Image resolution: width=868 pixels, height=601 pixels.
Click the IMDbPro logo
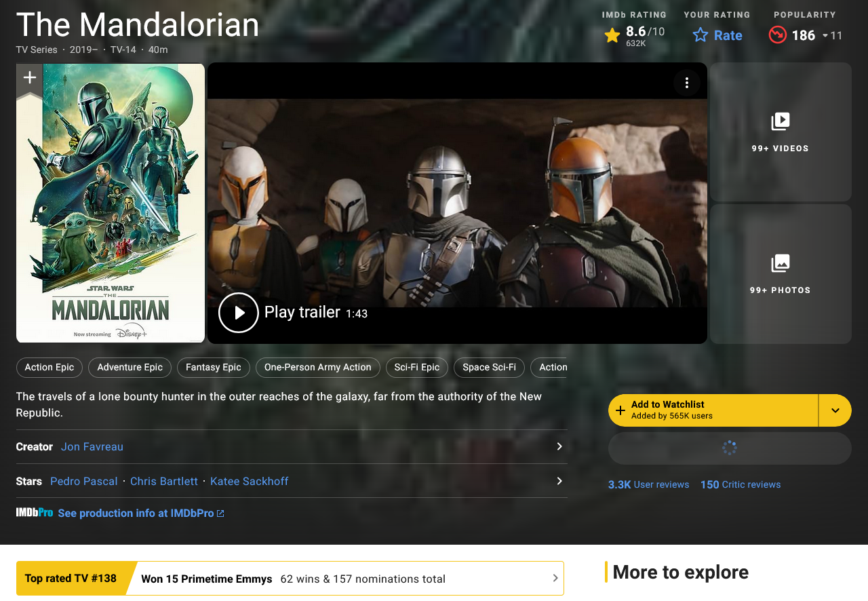coord(35,513)
